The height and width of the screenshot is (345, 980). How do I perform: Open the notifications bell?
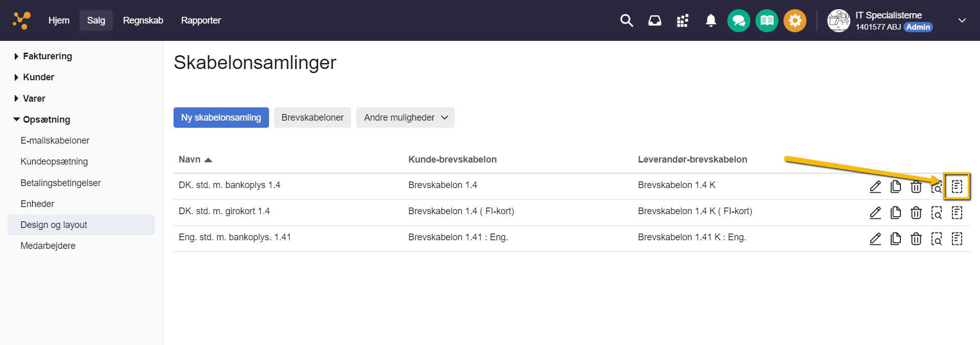(710, 20)
